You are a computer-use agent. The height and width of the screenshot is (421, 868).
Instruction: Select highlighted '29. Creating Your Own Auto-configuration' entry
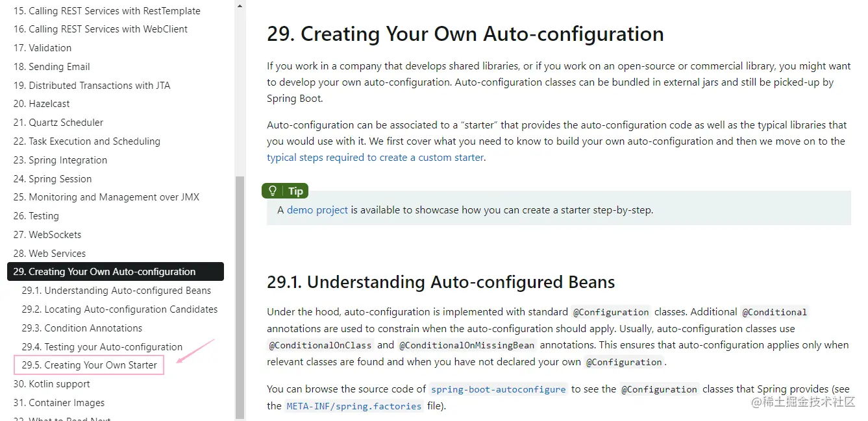(x=116, y=272)
